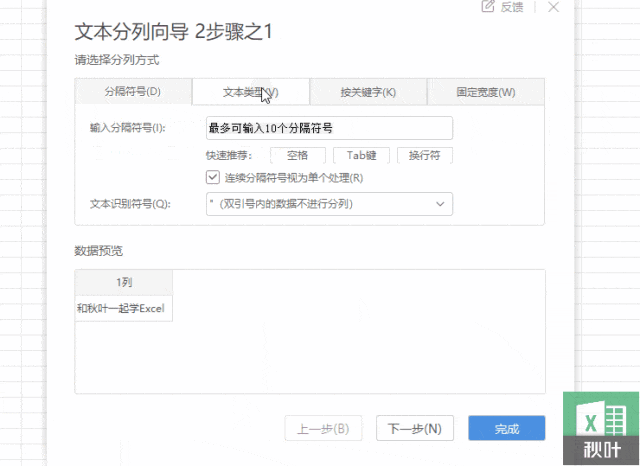Toggle 连续分隔符号视为单个处理 checkbox
640x466 pixels.
pos(213,177)
